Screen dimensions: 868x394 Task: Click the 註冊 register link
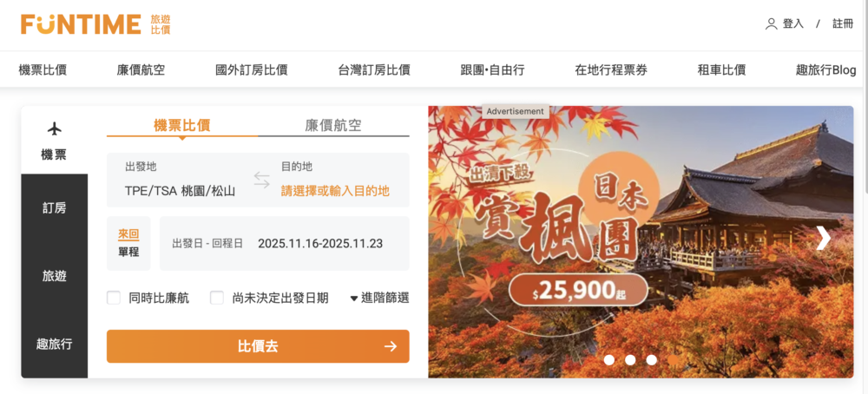coord(843,23)
